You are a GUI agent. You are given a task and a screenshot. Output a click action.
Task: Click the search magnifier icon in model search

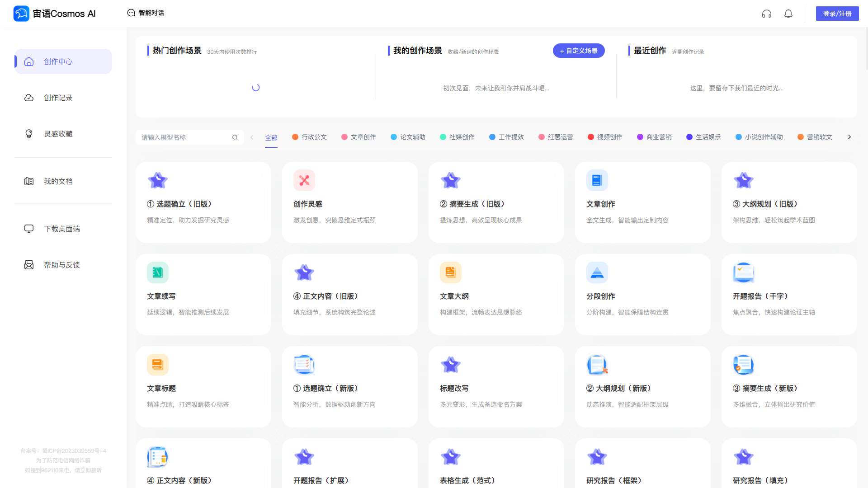pyautogui.click(x=235, y=137)
